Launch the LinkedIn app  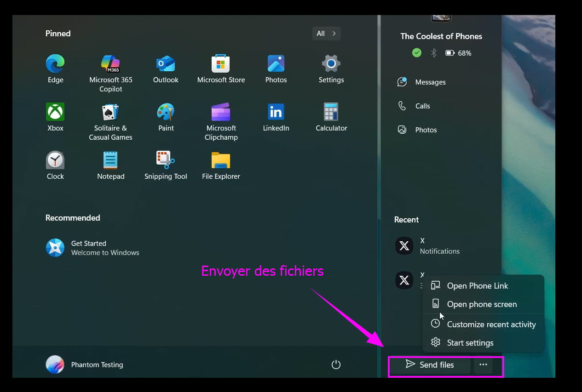point(276,117)
